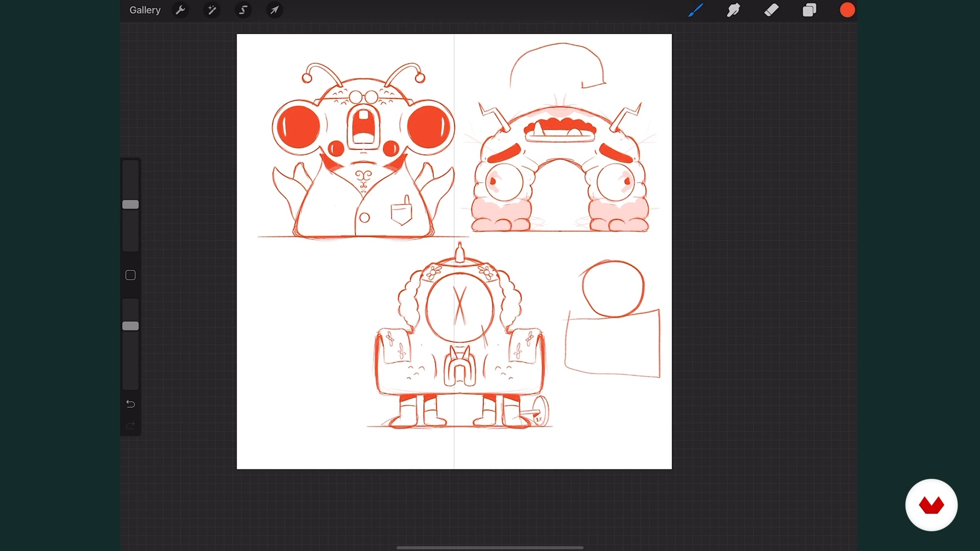Click the red logo badge at corner
Image resolution: width=980 pixels, height=551 pixels.
pyautogui.click(x=931, y=505)
